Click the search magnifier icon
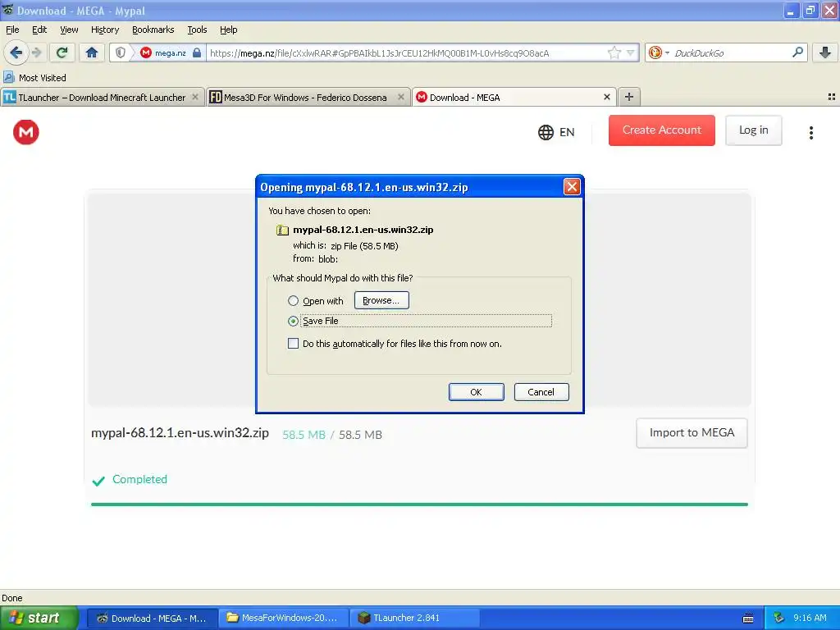The height and width of the screenshot is (630, 840). 797,52
